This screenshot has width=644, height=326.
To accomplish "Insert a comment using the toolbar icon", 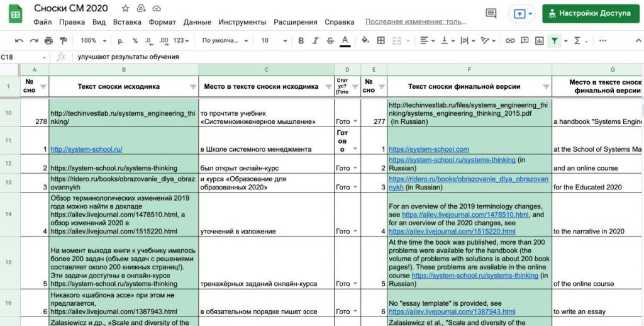I will coord(525,41).
